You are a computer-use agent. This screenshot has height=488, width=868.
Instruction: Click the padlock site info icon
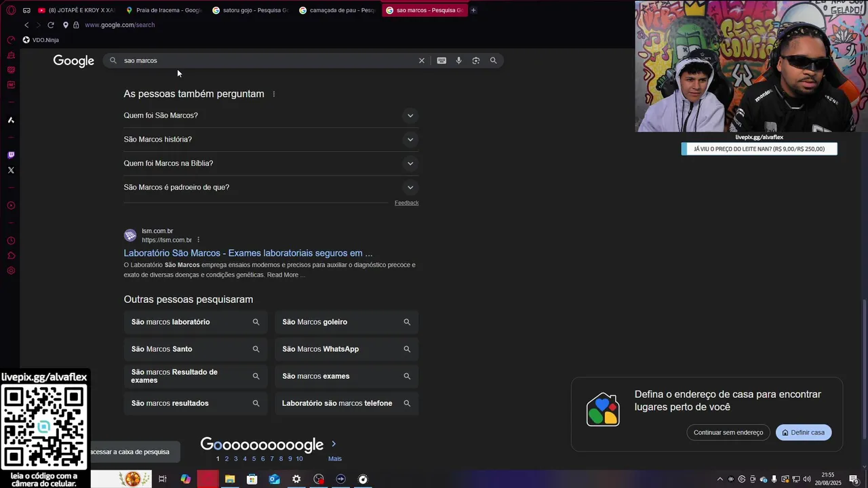pos(76,25)
